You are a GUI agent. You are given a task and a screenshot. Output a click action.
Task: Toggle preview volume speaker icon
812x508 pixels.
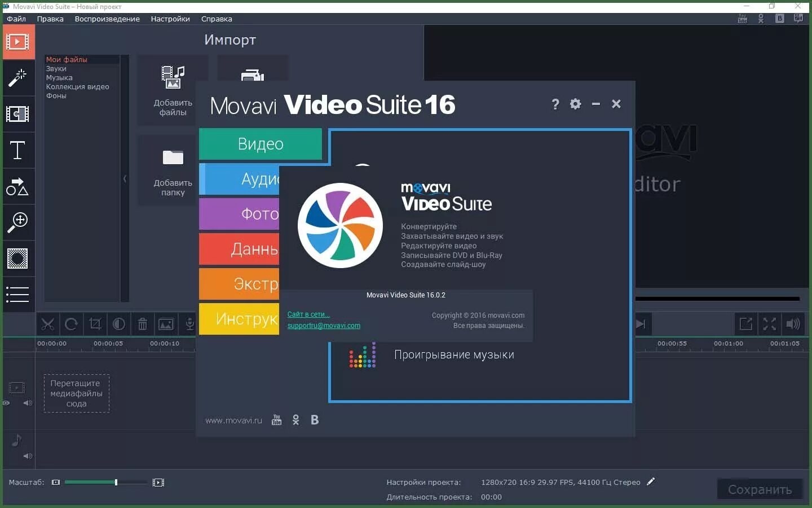tap(793, 324)
